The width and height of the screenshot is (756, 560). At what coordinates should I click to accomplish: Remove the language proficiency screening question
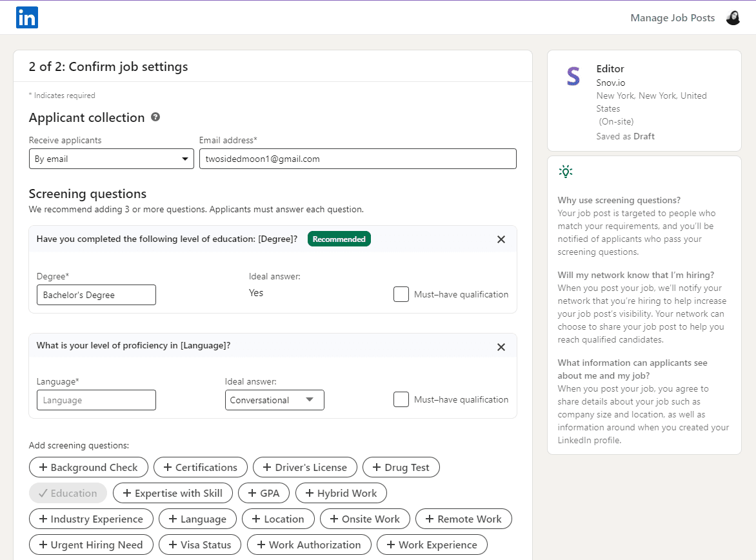tap(501, 347)
